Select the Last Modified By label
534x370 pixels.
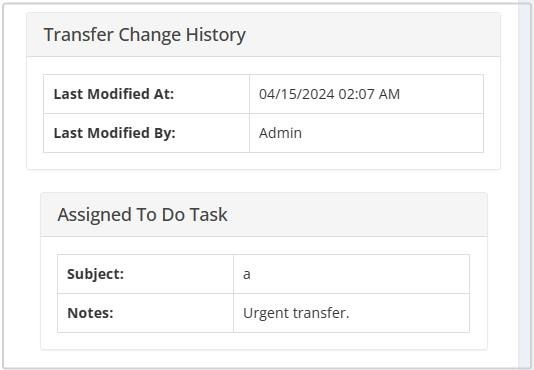click(x=114, y=133)
